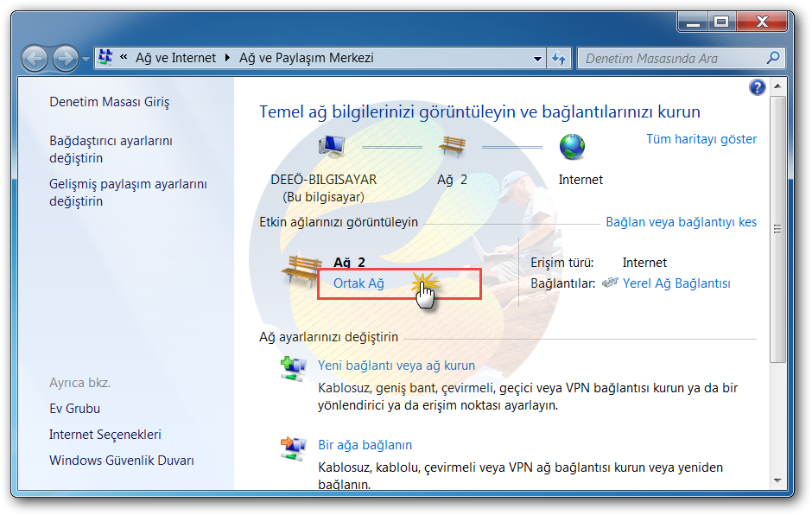
Task: Click the Ağ 2 bold network name
Action: click(349, 263)
